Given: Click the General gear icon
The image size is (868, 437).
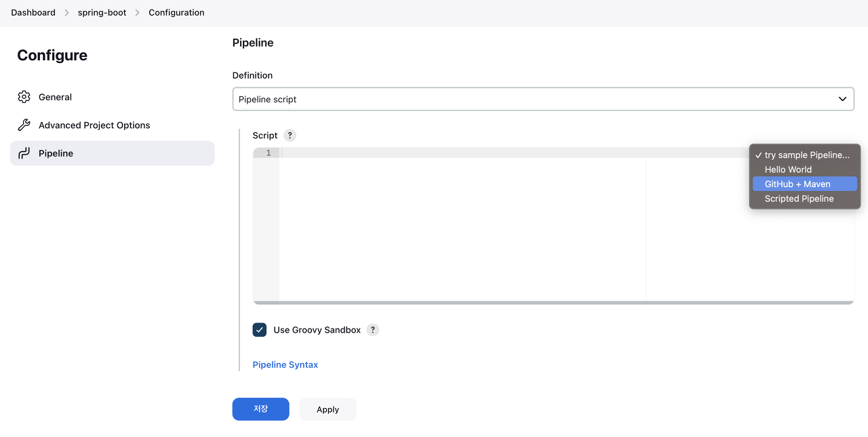Looking at the screenshot, I should point(24,97).
